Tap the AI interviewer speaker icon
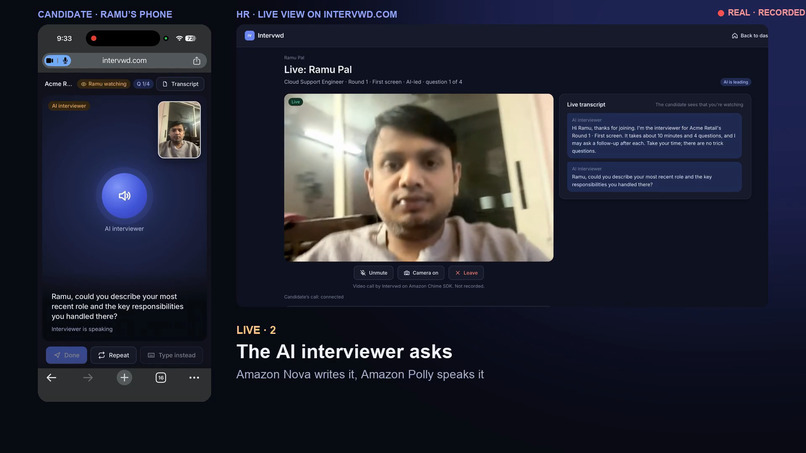 pos(124,196)
